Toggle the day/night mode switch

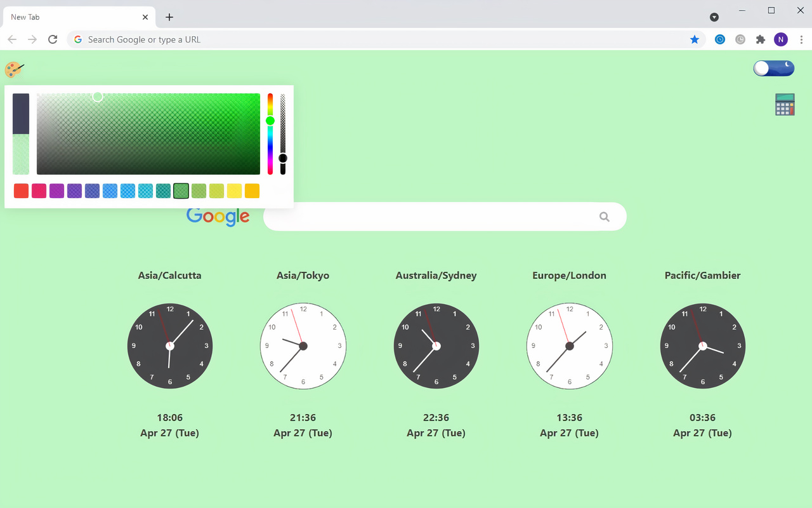[773, 68]
